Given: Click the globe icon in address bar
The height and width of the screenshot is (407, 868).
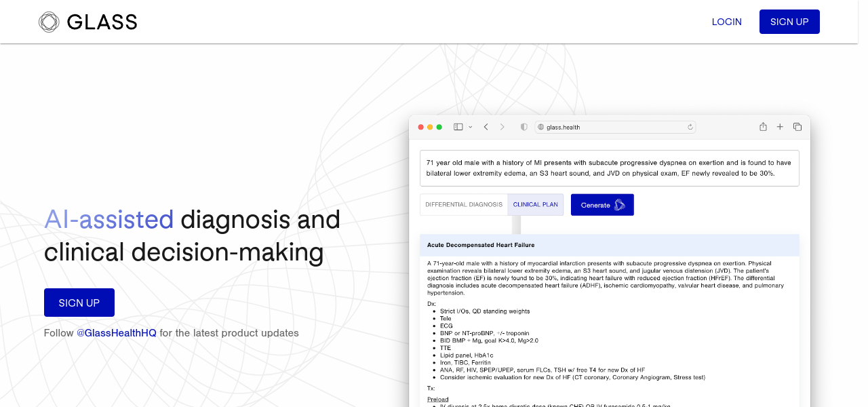Looking at the screenshot, I should pos(540,127).
